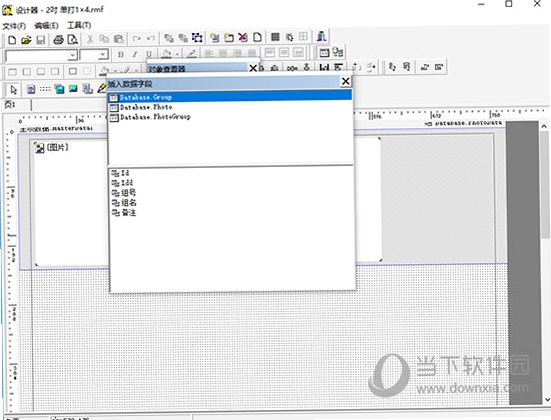551x420 pixels.
Task: Toggle Underline text formatting
Action: [x=149, y=54]
